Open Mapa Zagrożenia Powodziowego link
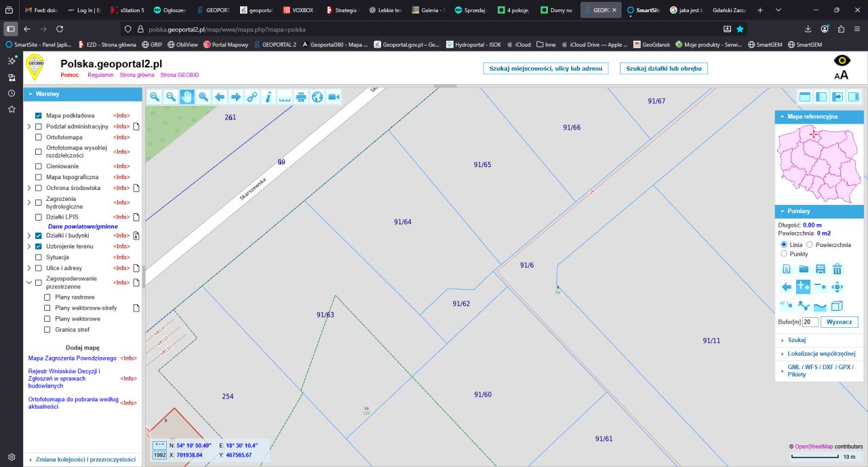868x467 pixels. coord(73,358)
